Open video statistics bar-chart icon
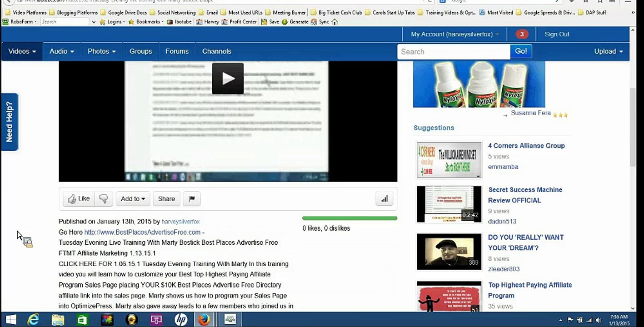The width and height of the screenshot is (644, 327). click(384, 198)
